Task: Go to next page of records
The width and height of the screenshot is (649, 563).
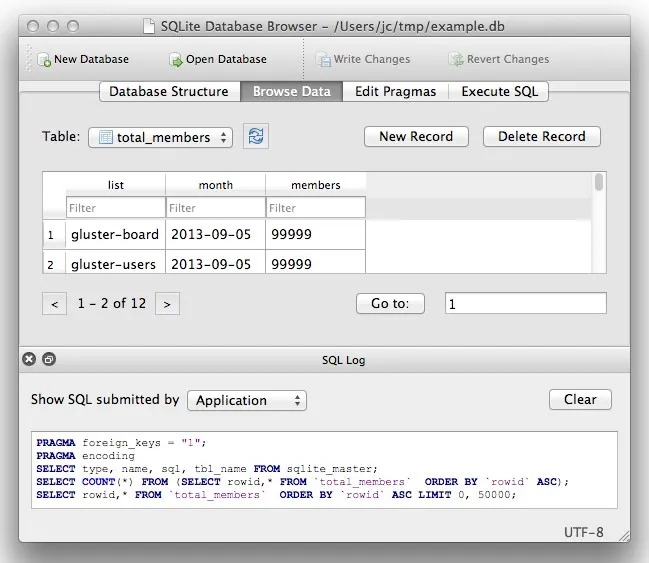Action: [167, 303]
